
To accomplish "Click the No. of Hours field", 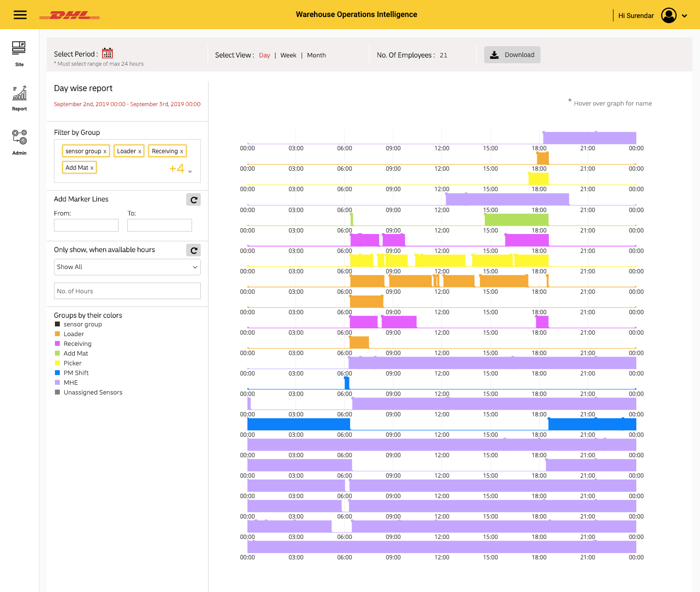I will point(127,291).
